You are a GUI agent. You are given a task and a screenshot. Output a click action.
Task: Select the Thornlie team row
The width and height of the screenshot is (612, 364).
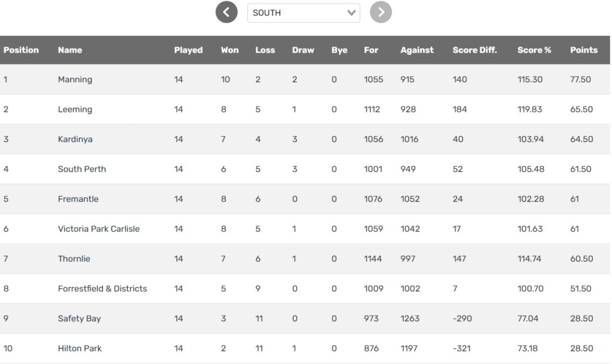point(74,259)
